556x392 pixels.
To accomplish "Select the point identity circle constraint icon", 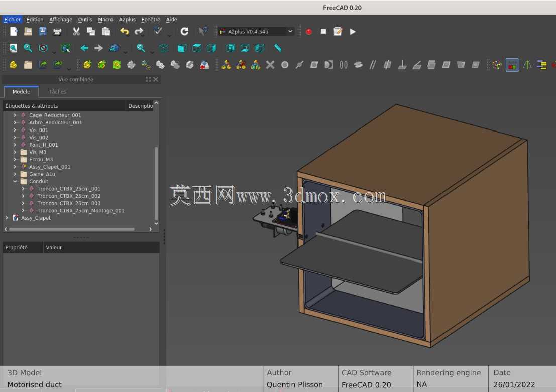I will coord(285,65).
